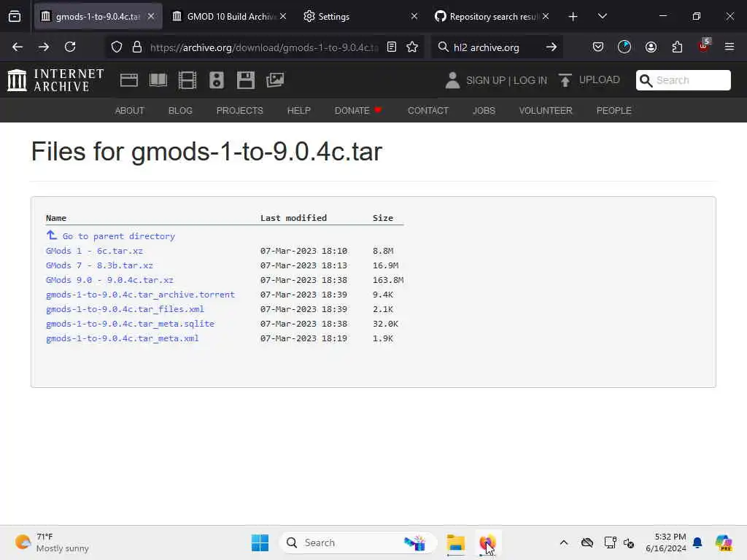Show hidden system tray icons
Viewport: 747px width, 560px height.
(564, 542)
